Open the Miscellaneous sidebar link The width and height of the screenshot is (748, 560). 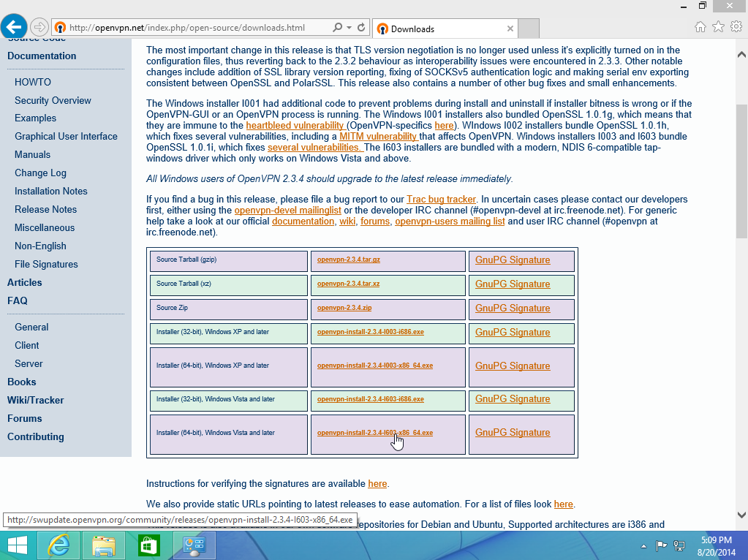(45, 228)
